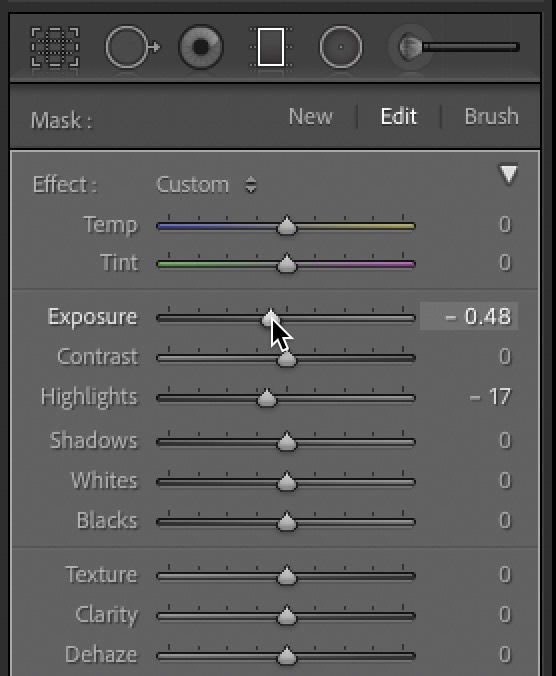Screen dimensions: 556x676
Task: Select the Graduated Filter tool
Action: (271, 47)
